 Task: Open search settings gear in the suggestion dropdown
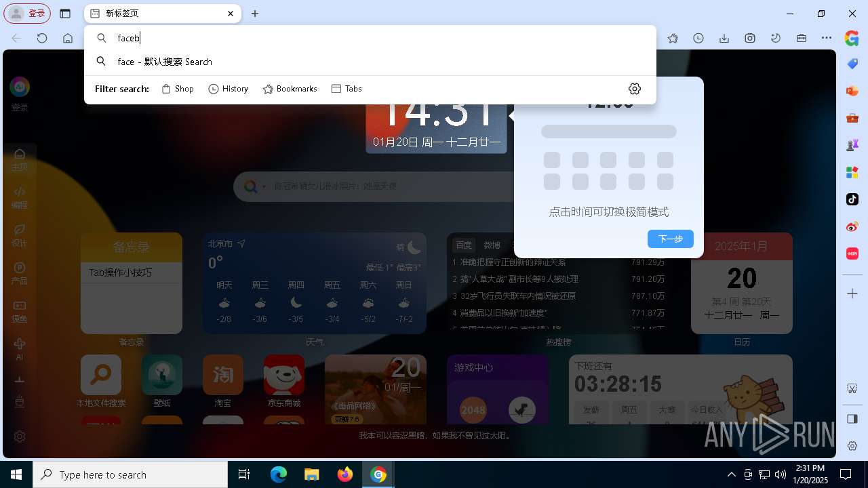click(x=635, y=89)
